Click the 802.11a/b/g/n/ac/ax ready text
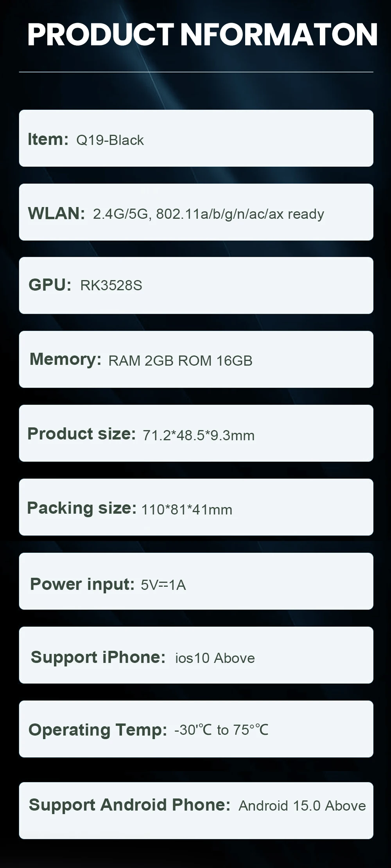 pyautogui.click(x=240, y=214)
